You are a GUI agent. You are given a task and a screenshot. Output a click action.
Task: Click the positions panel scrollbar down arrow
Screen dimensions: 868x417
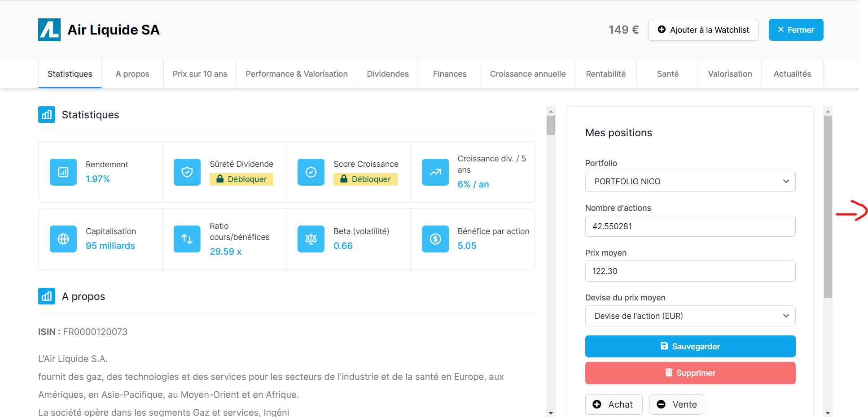(x=828, y=413)
